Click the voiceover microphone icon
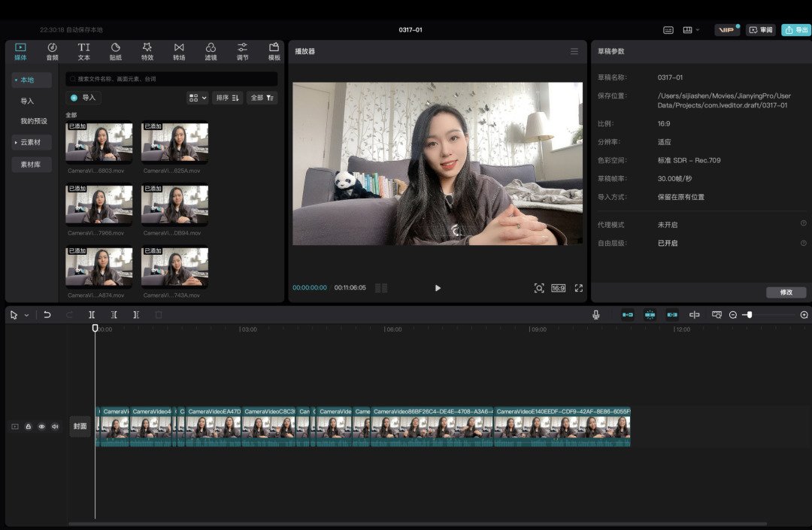Screen dimensions: 812x530 pyautogui.click(x=595, y=314)
